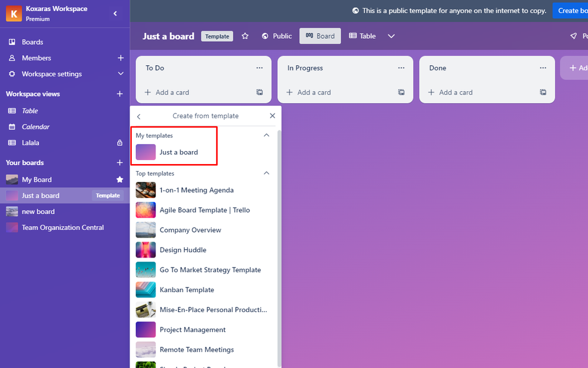The height and width of the screenshot is (368, 588).
Task: Star the Just a board template
Action: [245, 36]
